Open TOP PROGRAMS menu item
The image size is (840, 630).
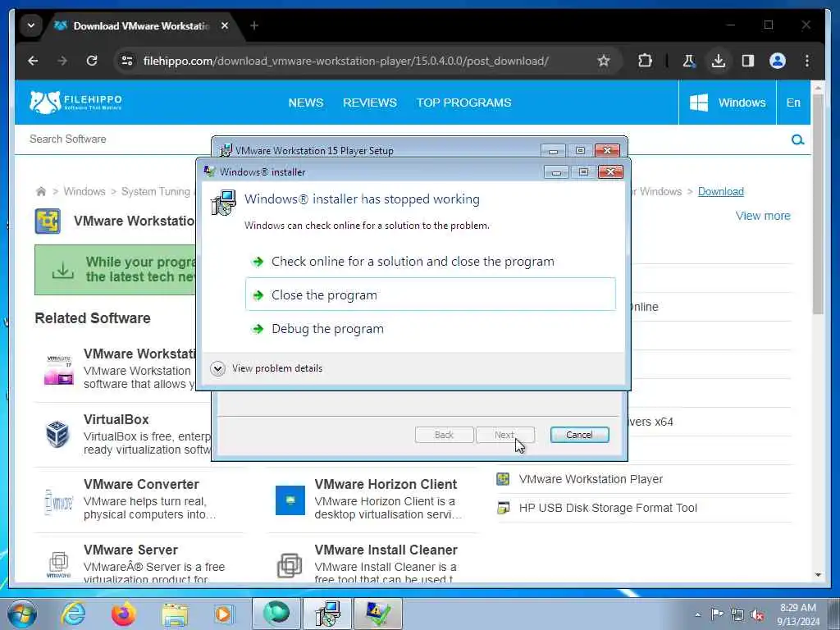[x=464, y=103]
